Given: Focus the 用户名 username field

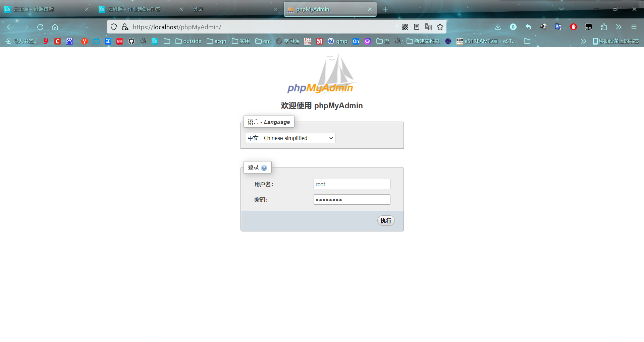Looking at the screenshot, I should 352,184.
